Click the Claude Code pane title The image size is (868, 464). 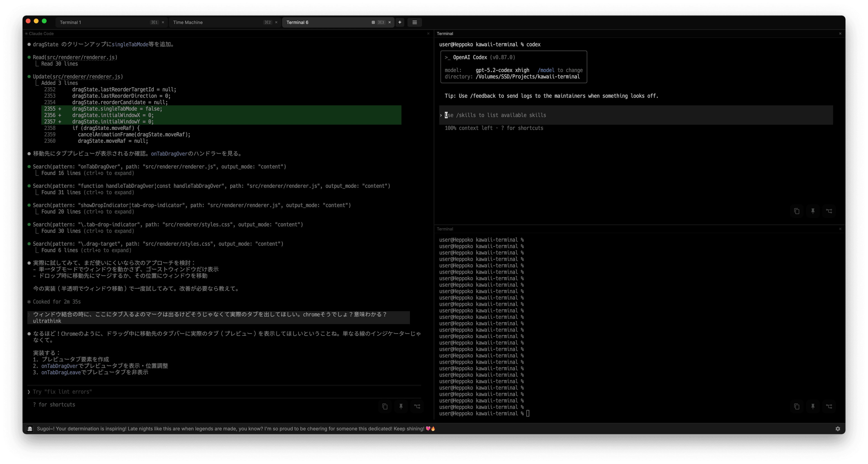[x=41, y=33]
